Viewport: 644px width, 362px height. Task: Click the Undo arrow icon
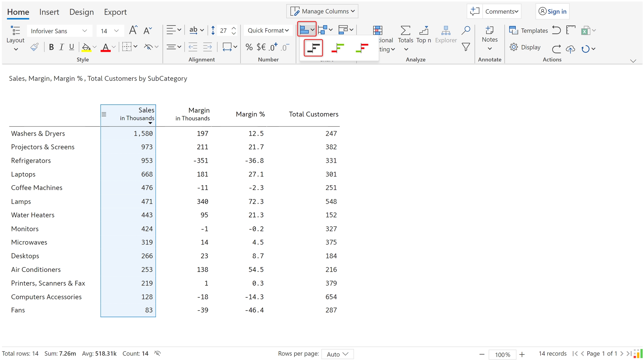click(x=556, y=30)
